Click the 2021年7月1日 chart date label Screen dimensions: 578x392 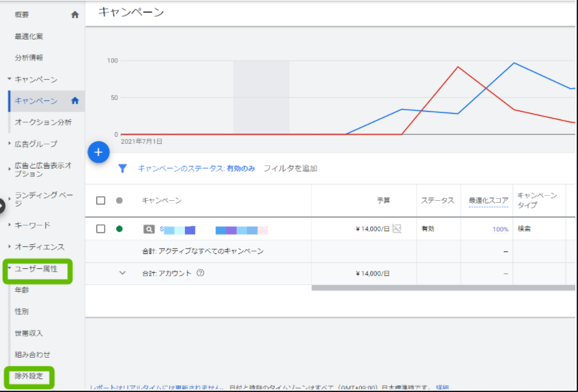click(x=141, y=141)
